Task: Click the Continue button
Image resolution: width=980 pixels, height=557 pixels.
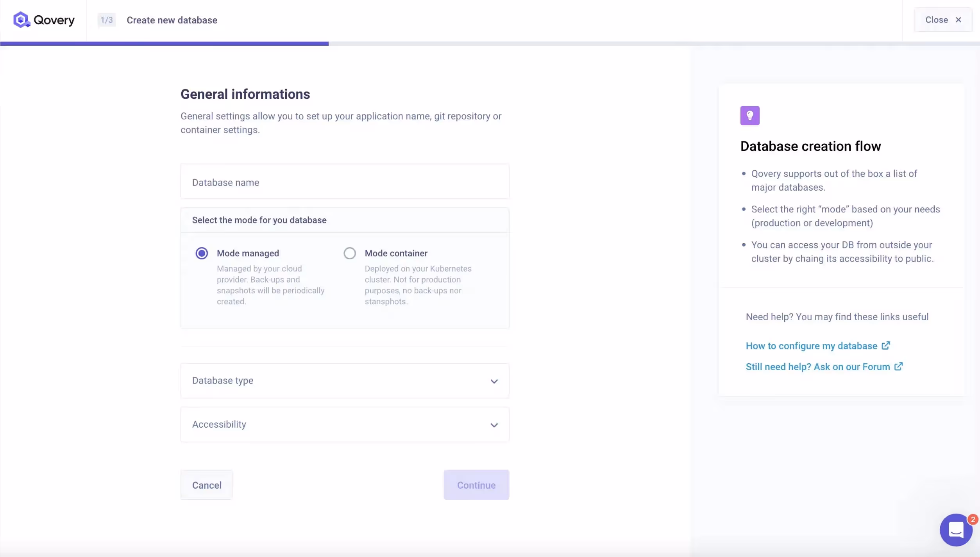Action: pos(476,485)
